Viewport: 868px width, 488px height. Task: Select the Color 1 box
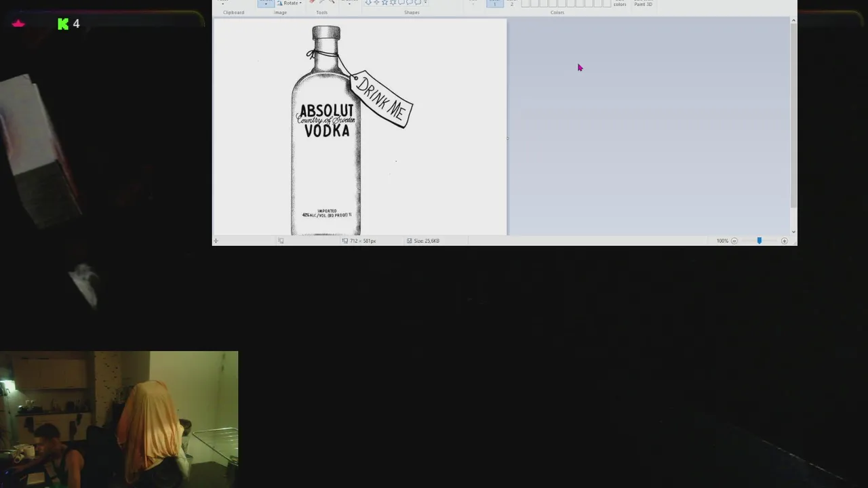(x=494, y=3)
